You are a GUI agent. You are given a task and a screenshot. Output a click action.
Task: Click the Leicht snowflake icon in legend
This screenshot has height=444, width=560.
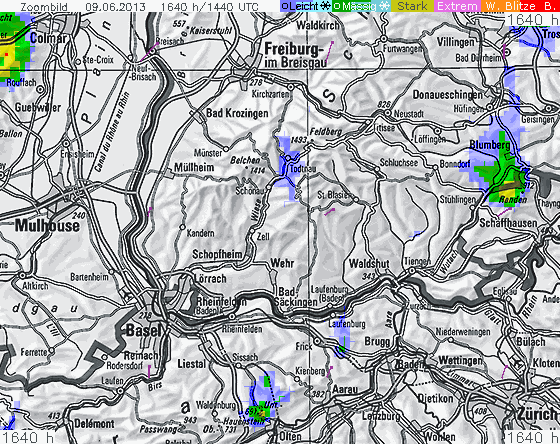click(x=325, y=6)
